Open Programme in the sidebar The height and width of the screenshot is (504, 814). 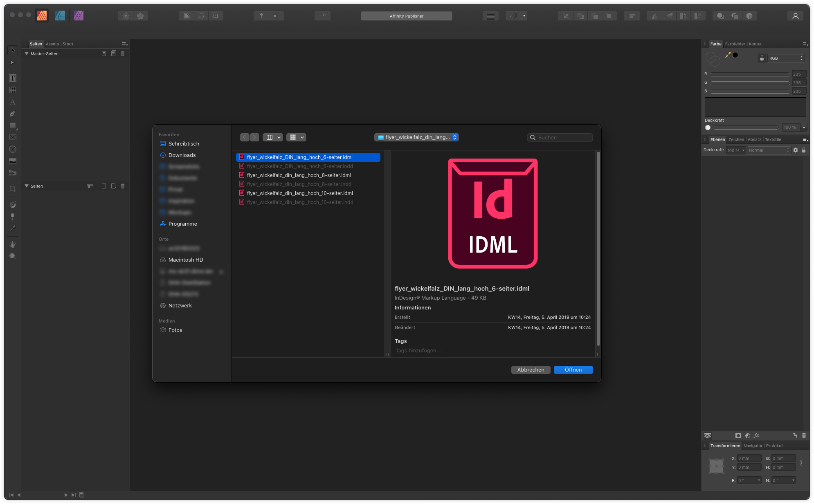[182, 224]
